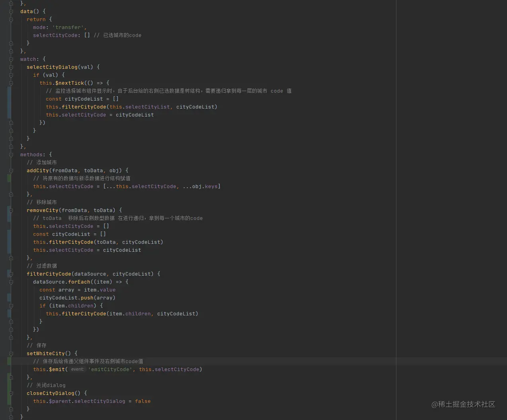Image resolution: width=507 pixels, height=420 pixels.
Task: Click the mode property key
Action: click(x=39, y=27)
